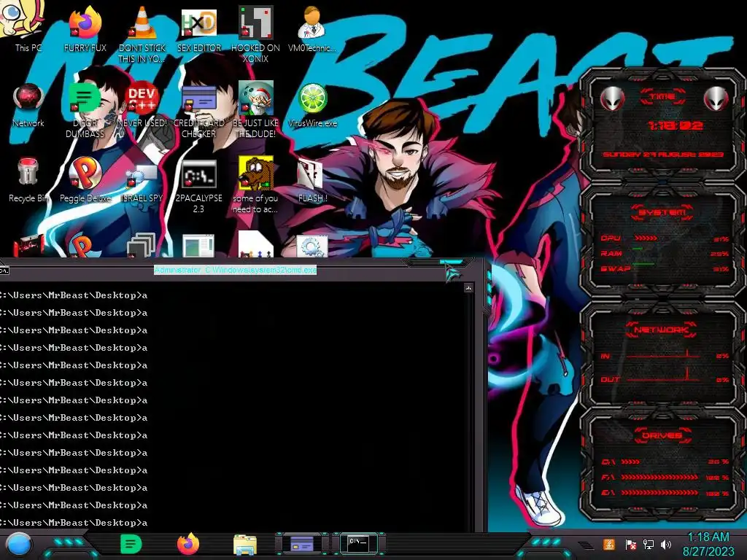Select the ISRAEL SPY desktop shortcut
The width and height of the screenshot is (747, 560).
pyautogui.click(x=142, y=183)
